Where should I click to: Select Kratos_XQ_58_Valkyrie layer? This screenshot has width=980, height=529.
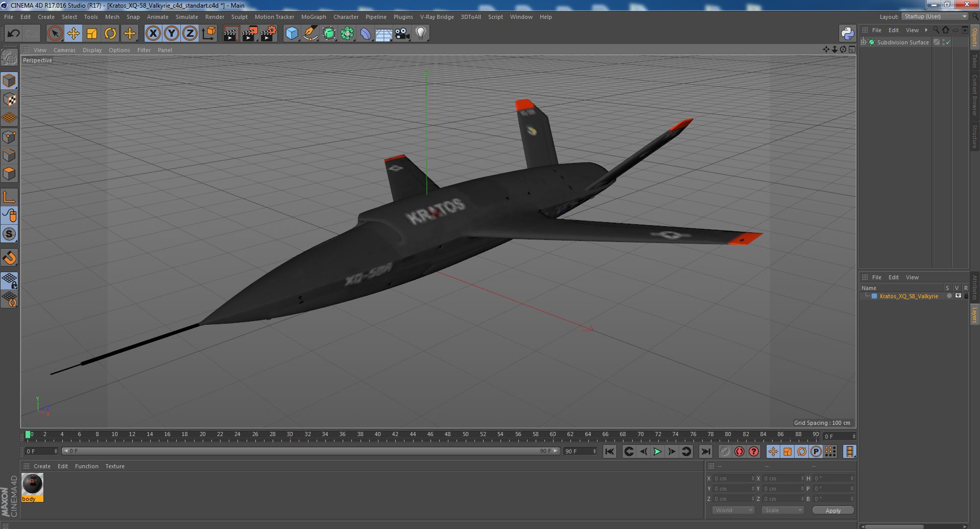click(x=909, y=296)
